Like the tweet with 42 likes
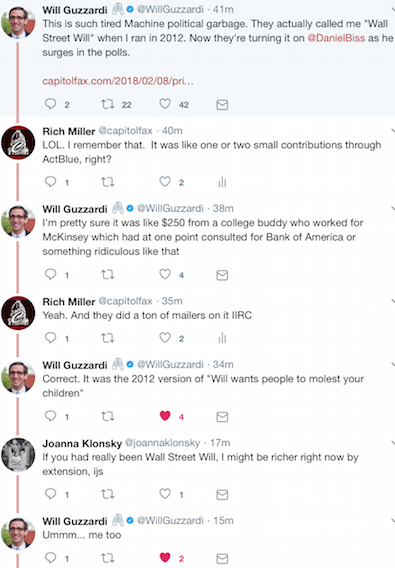This screenshot has width=395, height=568. (x=165, y=104)
